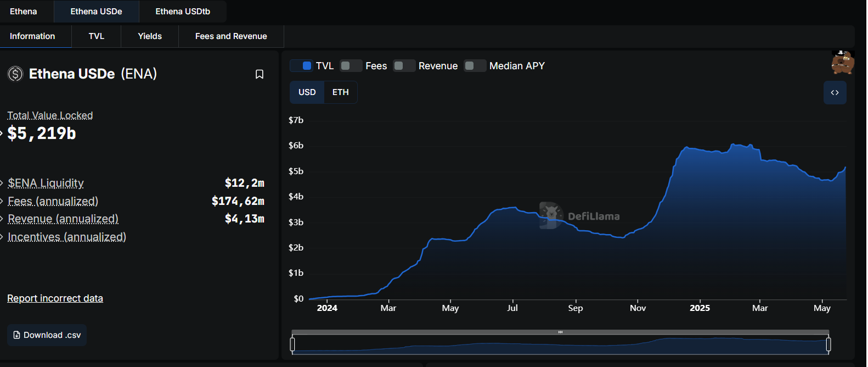Switch chart denomination to ETH
Screen dimensions: 868x367
pos(340,92)
